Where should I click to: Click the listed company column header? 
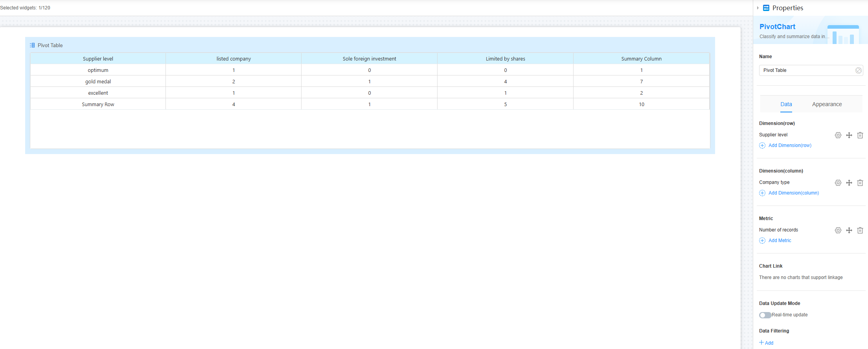(234, 59)
